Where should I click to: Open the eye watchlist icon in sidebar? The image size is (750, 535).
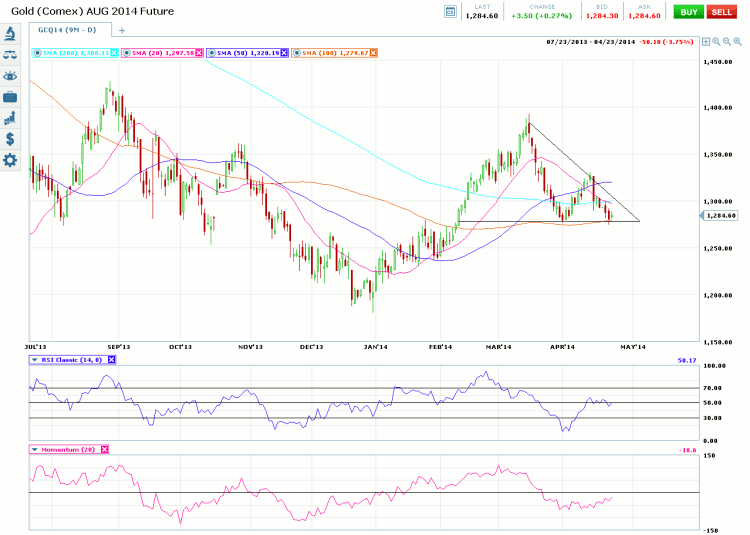coord(10,76)
